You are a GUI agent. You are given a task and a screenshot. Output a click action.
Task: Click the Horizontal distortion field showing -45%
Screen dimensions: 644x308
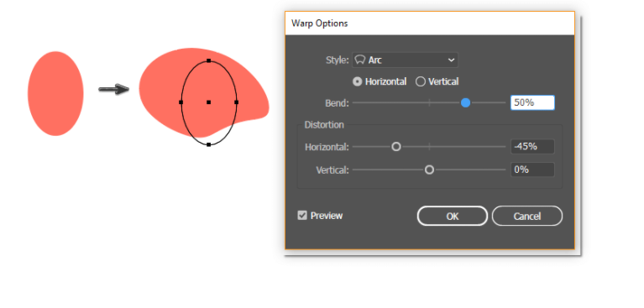[x=532, y=147]
